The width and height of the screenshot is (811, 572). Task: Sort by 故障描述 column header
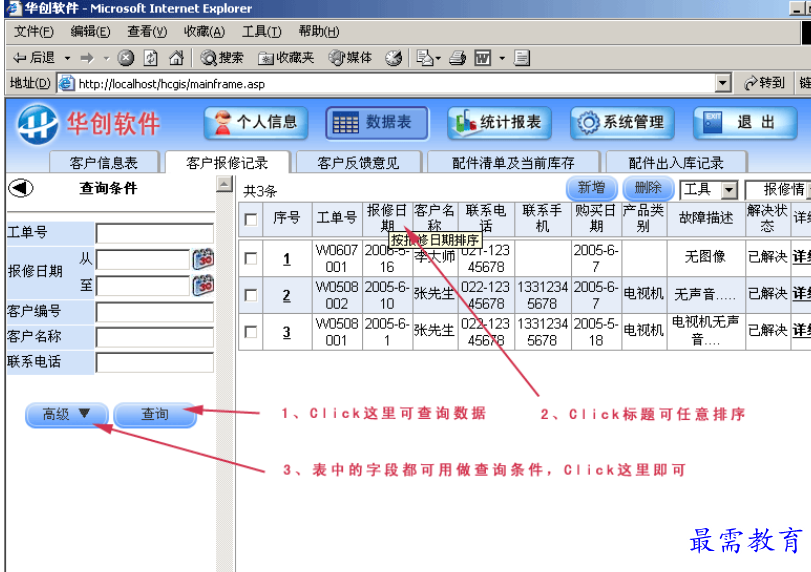705,218
